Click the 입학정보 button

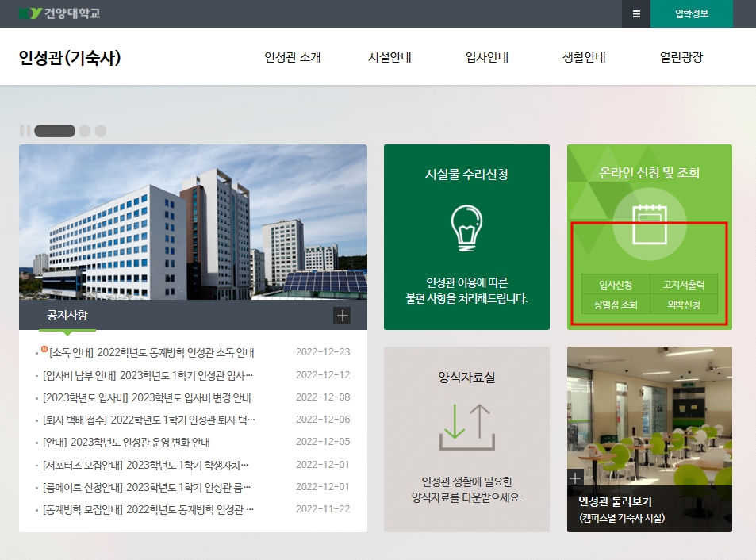coord(691,13)
